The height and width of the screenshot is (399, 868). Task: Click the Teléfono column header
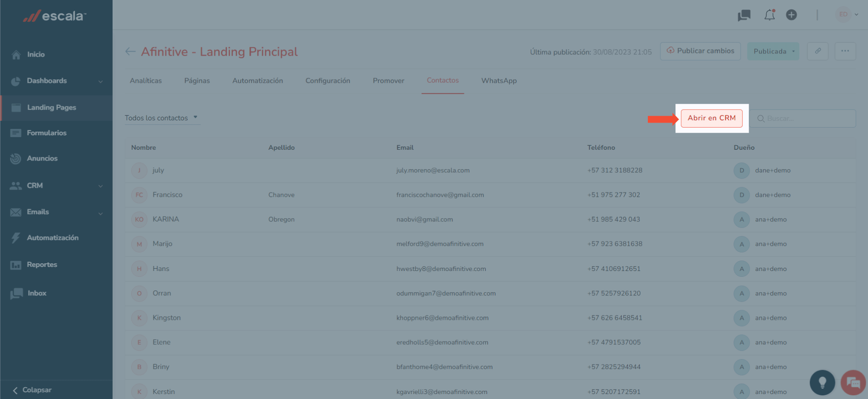pyautogui.click(x=601, y=147)
